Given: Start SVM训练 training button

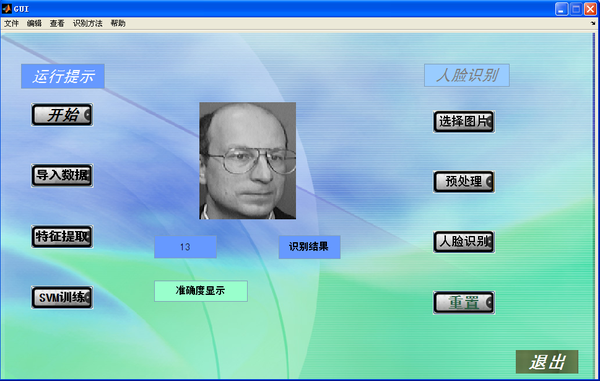Looking at the screenshot, I should tap(62, 297).
